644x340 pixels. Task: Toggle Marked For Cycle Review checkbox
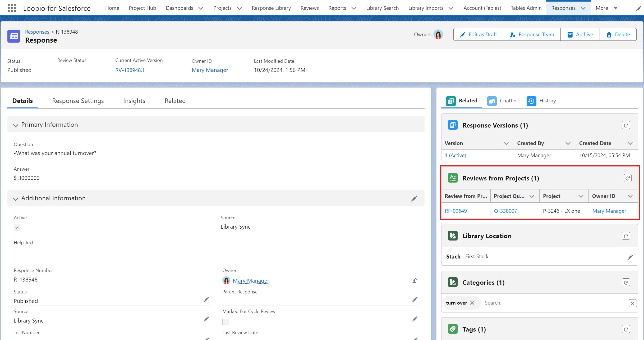point(226,322)
